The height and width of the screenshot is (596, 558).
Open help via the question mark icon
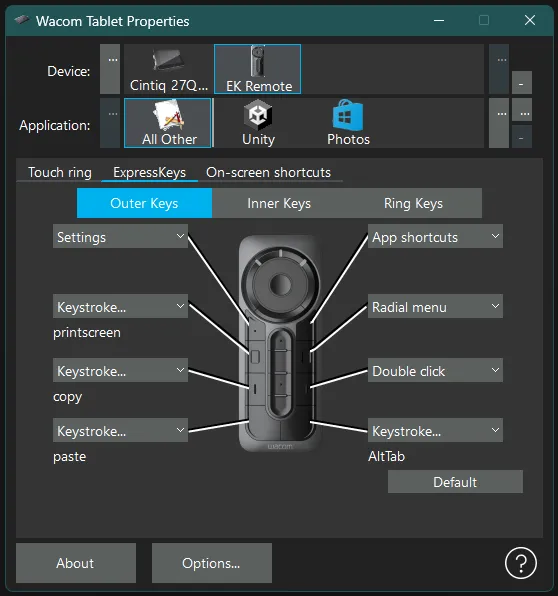click(x=521, y=563)
